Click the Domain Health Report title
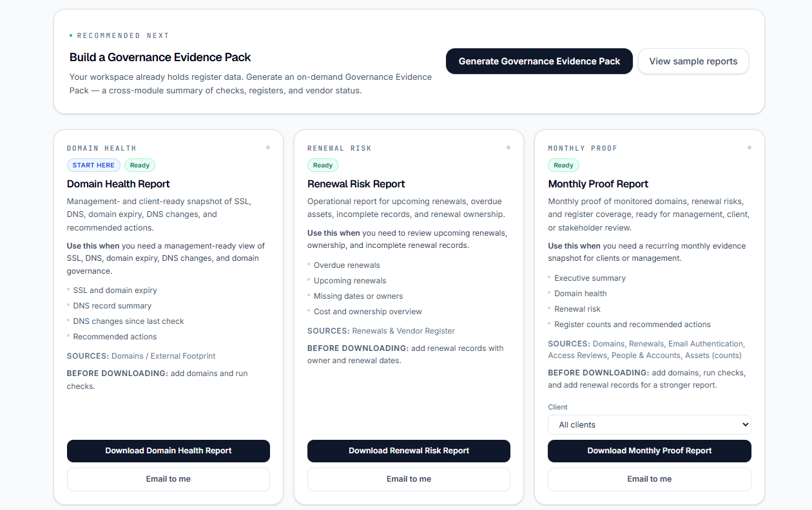812x510 pixels. [119, 184]
